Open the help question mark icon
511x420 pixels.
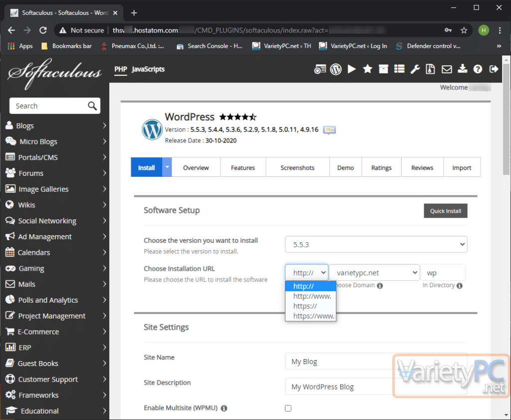click(478, 69)
